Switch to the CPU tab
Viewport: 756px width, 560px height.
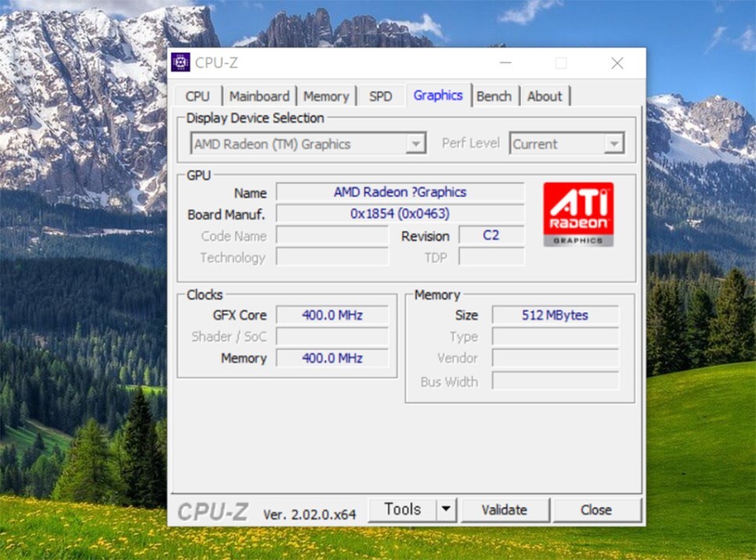click(x=198, y=96)
